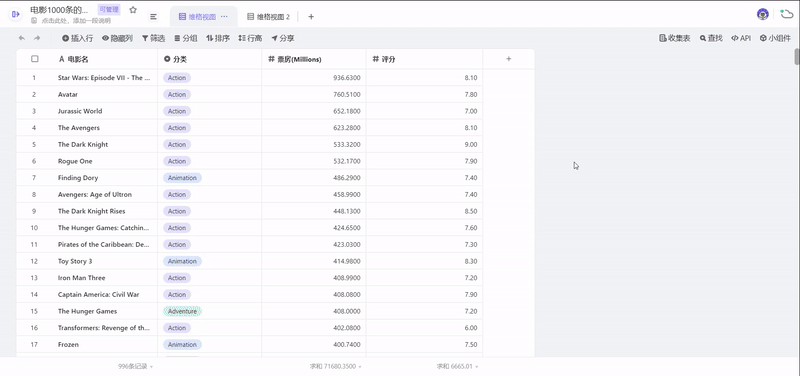Open 隐藏列 hide columns option

[117, 38]
